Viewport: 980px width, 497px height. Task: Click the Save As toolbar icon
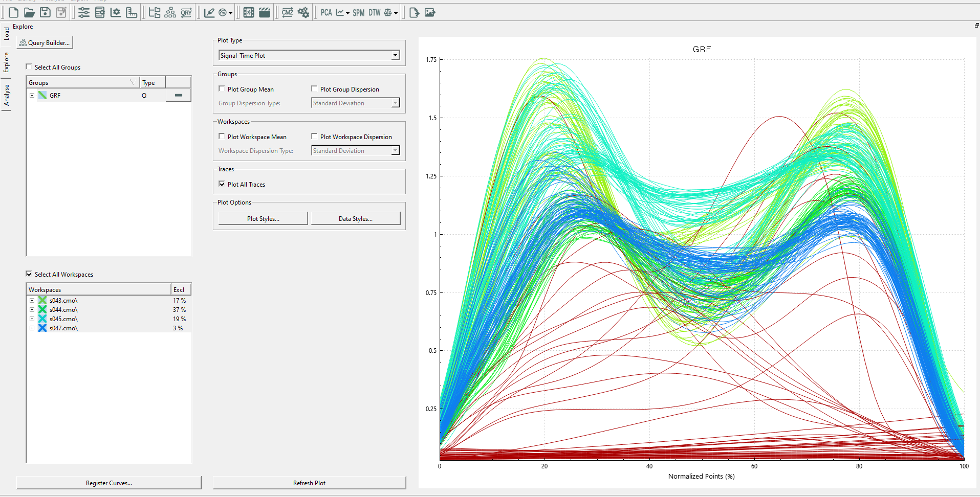[x=61, y=12]
